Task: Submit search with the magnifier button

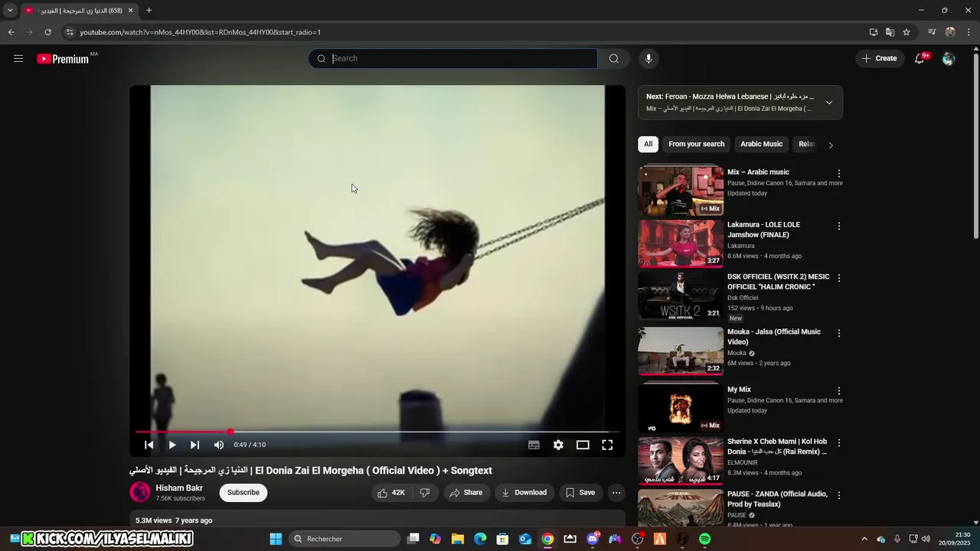Action: pos(614,59)
